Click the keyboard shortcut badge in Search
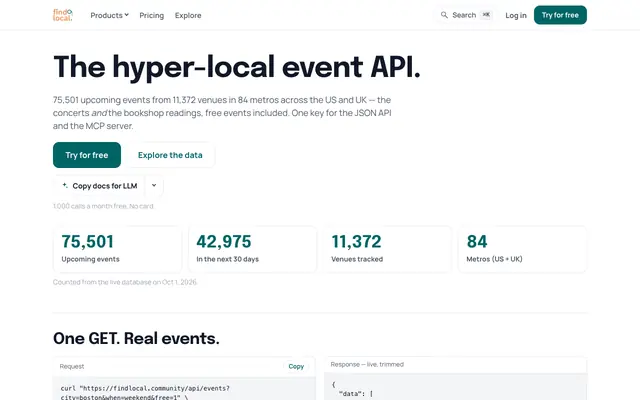640x400 pixels. click(486, 15)
